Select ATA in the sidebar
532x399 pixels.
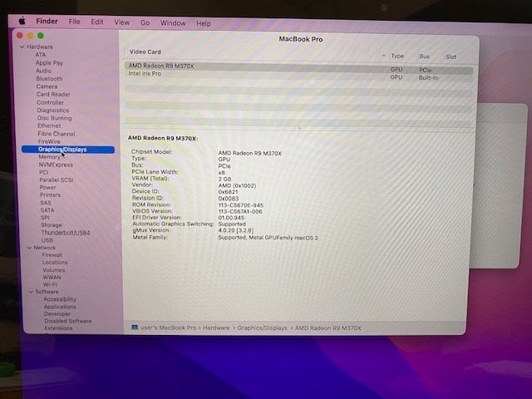coord(41,55)
